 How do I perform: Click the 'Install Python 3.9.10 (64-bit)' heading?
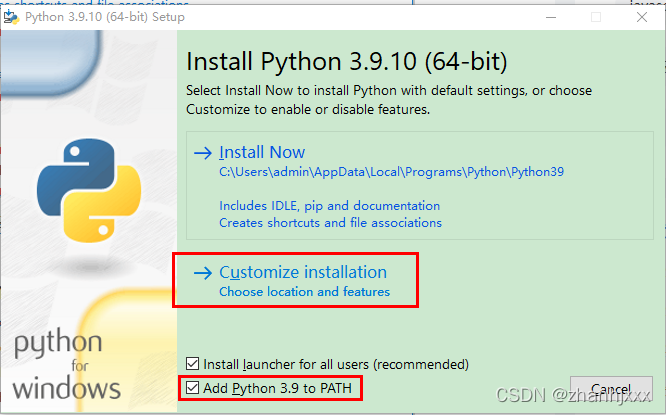pyautogui.click(x=347, y=62)
